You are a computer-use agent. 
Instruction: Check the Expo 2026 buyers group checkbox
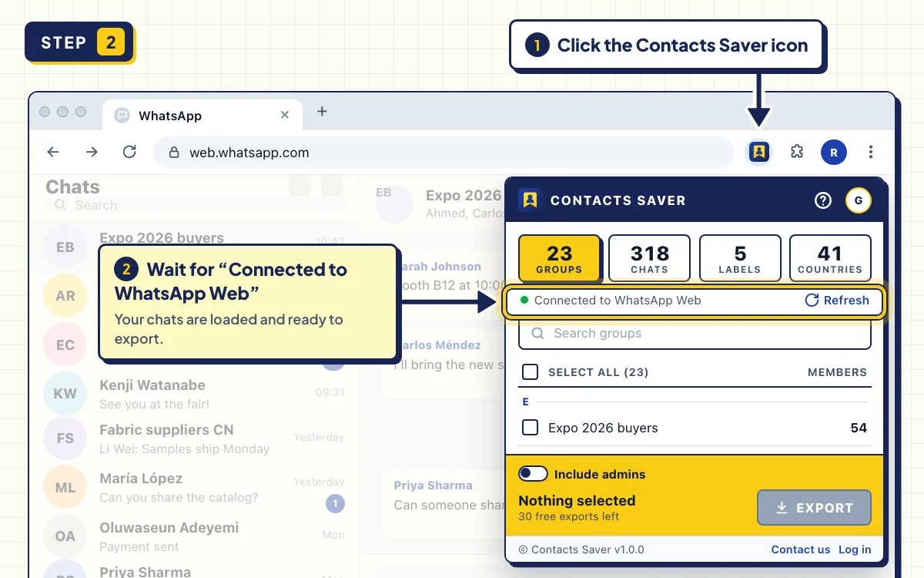[x=530, y=428]
